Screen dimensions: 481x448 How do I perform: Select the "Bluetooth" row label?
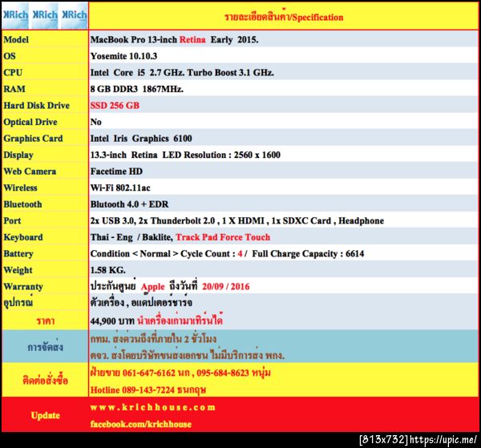click(22, 204)
